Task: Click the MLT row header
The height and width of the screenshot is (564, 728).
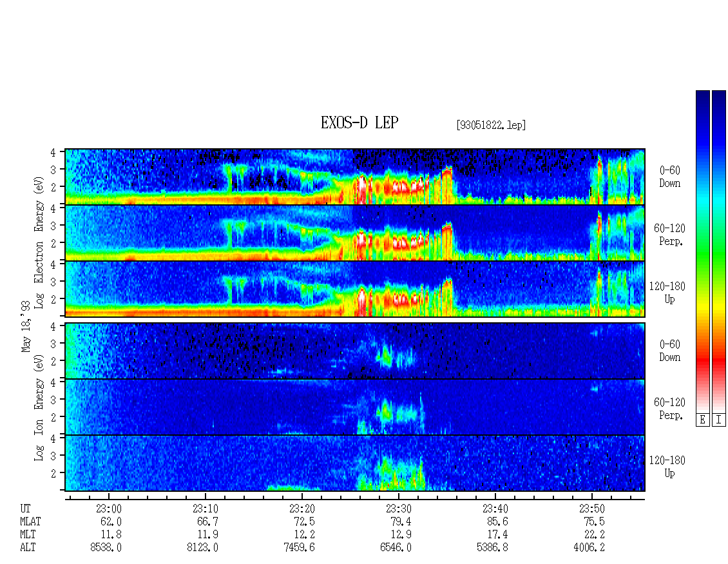Action: pyautogui.click(x=28, y=535)
